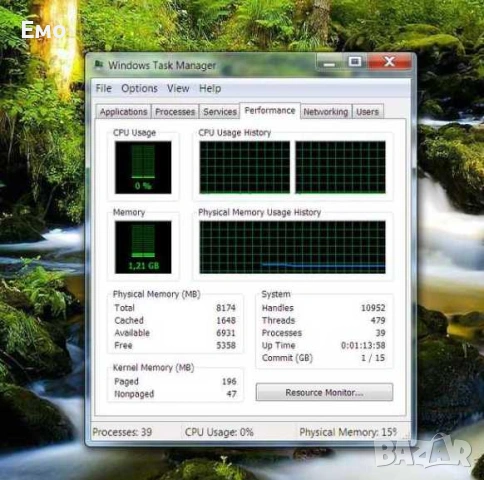Click the Free memory value 5358
This screenshot has width=484, height=480.
click(226, 345)
